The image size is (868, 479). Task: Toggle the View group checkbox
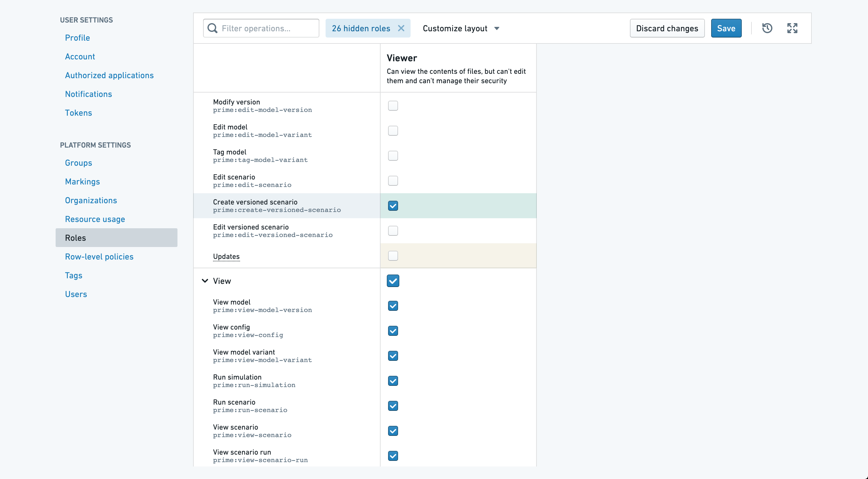click(393, 281)
